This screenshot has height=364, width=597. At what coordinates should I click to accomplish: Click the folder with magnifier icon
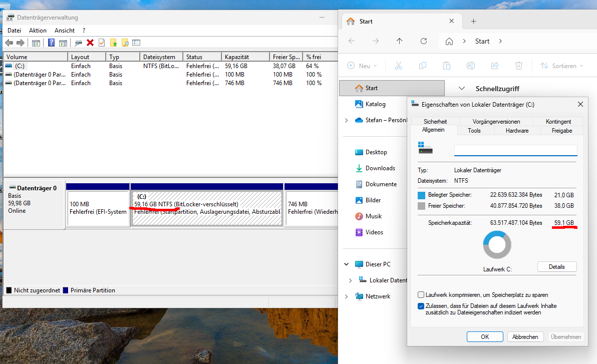point(125,43)
